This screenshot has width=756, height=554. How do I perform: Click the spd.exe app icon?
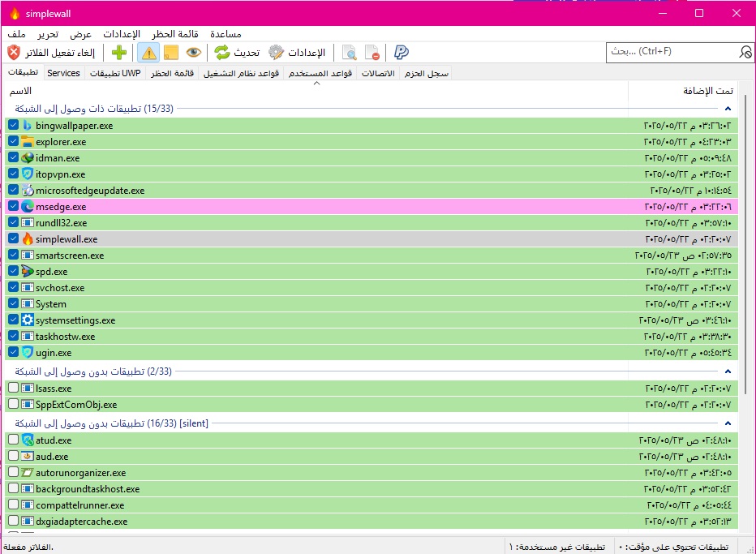(28, 271)
